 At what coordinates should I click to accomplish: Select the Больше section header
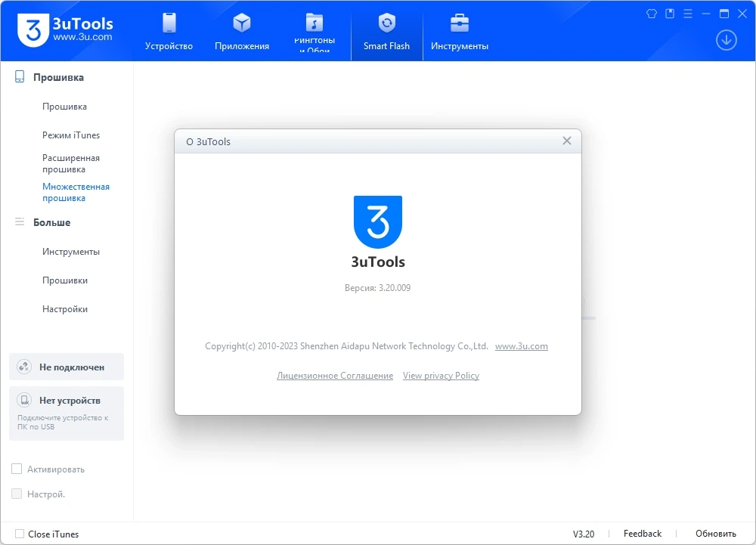coord(51,223)
